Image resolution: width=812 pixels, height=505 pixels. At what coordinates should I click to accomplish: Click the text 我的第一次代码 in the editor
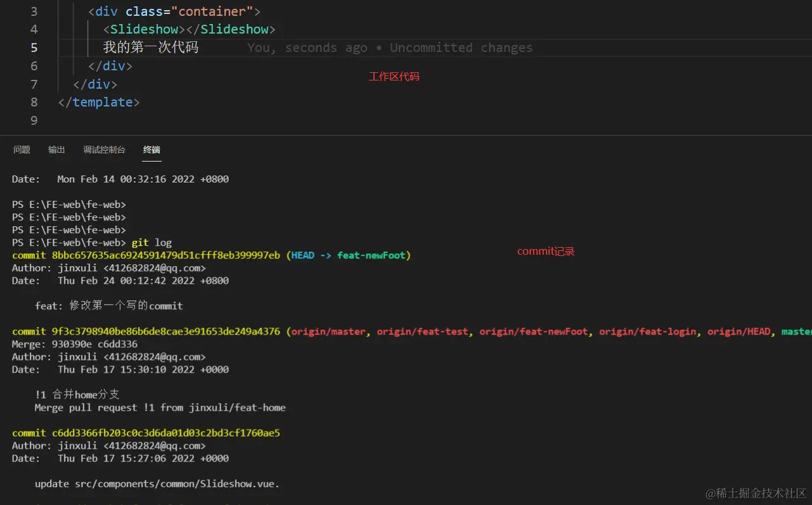click(151, 48)
